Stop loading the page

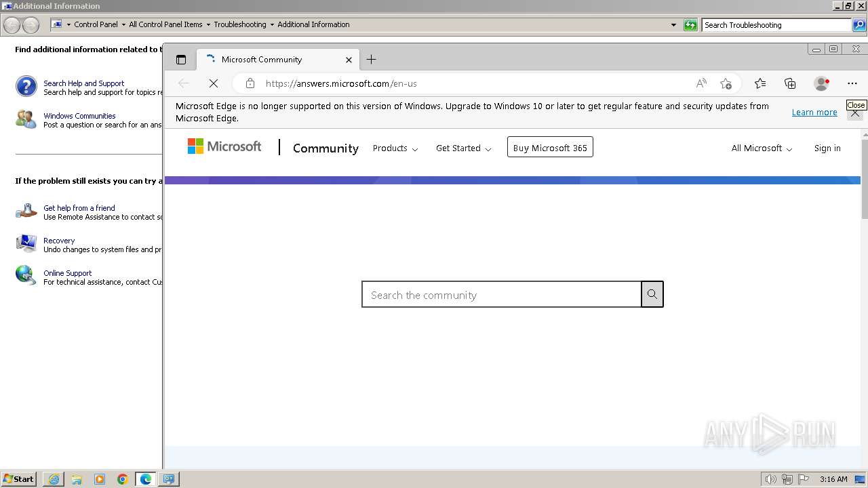click(213, 83)
